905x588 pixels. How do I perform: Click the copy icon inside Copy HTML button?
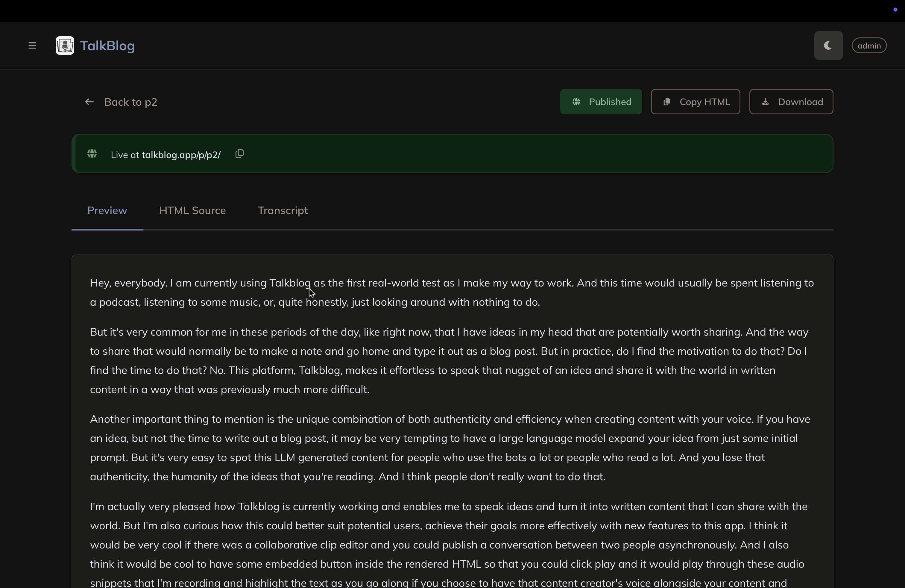[666, 101]
